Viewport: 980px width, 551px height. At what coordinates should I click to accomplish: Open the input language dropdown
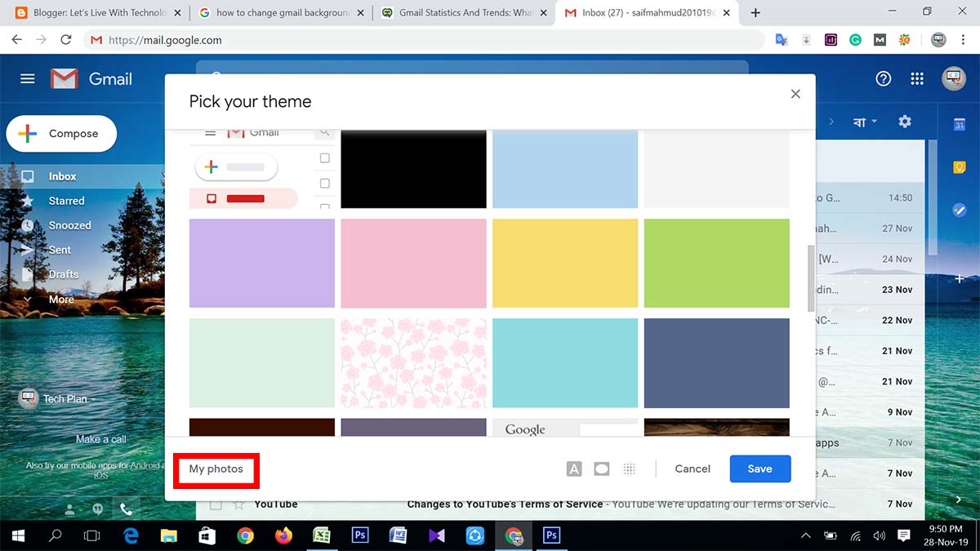(x=862, y=121)
